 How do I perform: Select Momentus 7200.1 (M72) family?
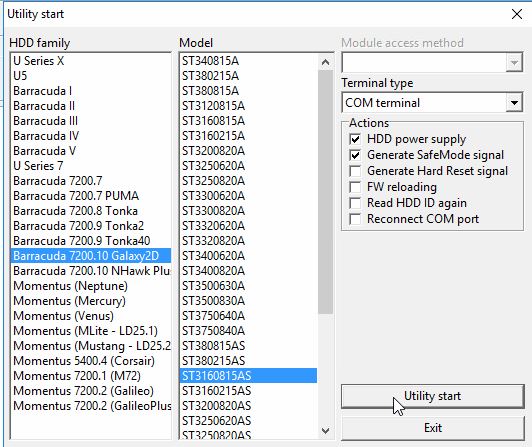point(91,376)
